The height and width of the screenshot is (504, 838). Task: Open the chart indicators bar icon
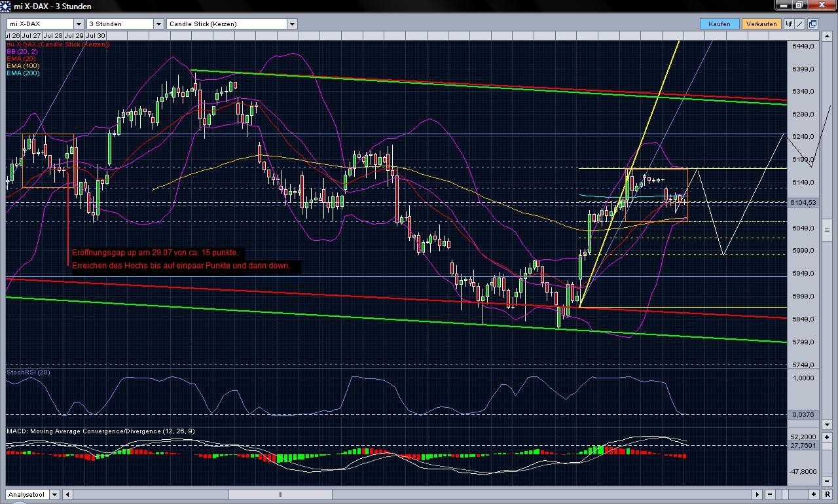tap(790, 24)
